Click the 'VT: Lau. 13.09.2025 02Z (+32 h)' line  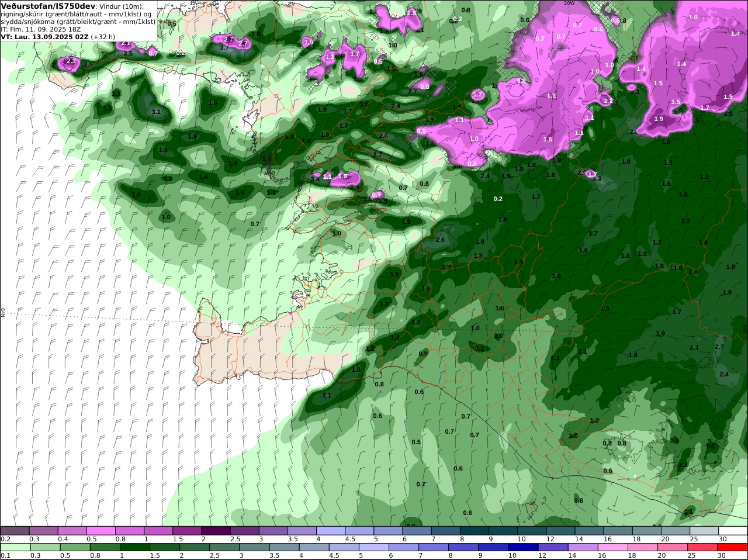coord(58,36)
